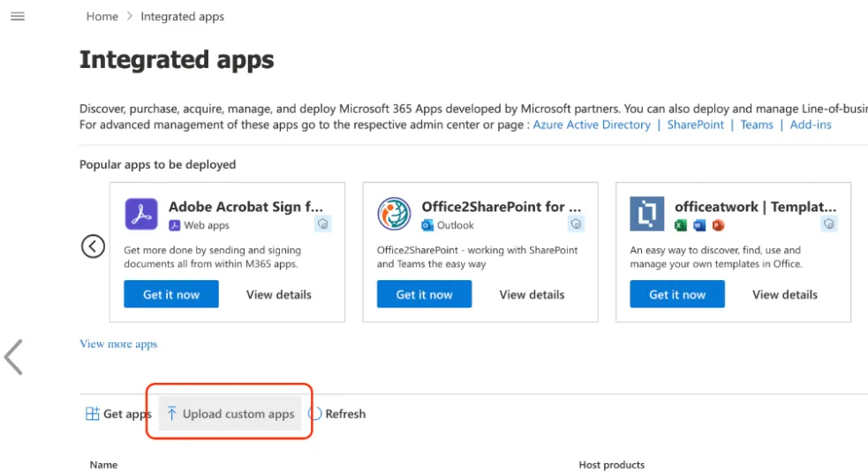The height and width of the screenshot is (472, 868).
Task: Open the SharePoint admin link
Action: tap(695, 125)
